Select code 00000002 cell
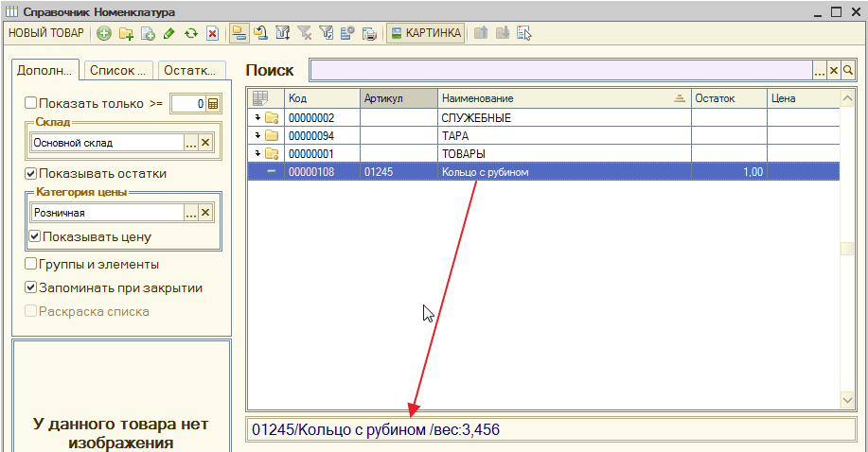This screenshot has width=868, height=452. tap(322, 118)
